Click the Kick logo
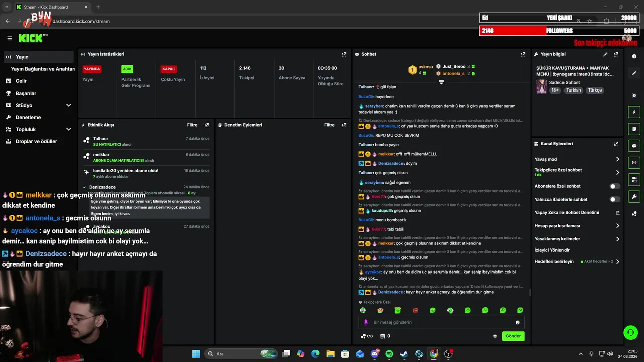This screenshot has width=644, height=362. (x=32, y=38)
